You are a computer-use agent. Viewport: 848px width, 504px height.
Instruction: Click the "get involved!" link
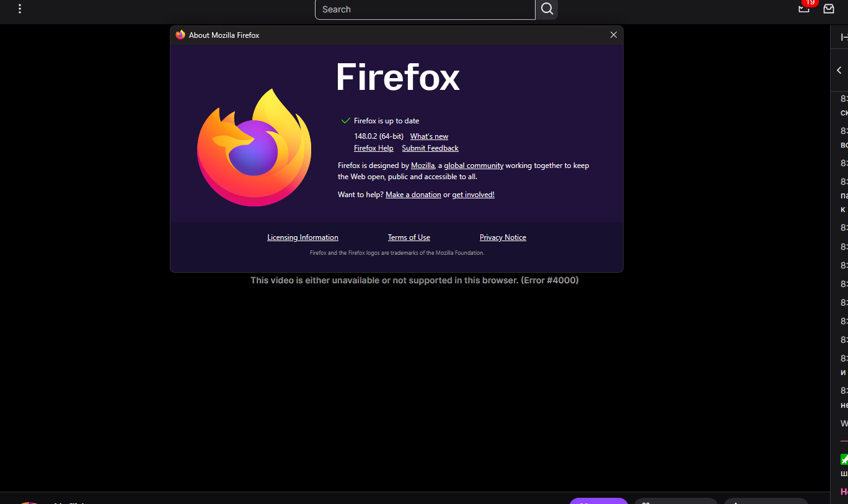(473, 195)
